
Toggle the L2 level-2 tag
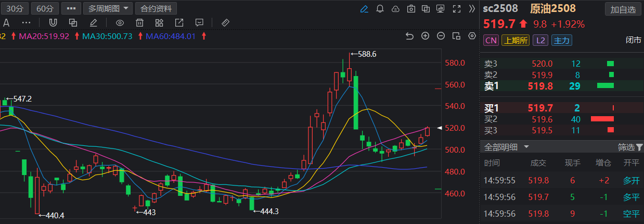[540, 40]
